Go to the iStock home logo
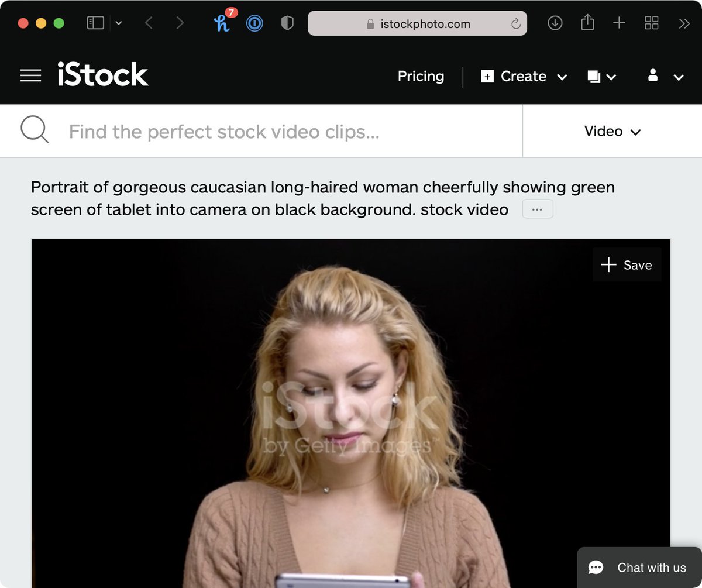The width and height of the screenshot is (702, 588). click(x=103, y=75)
